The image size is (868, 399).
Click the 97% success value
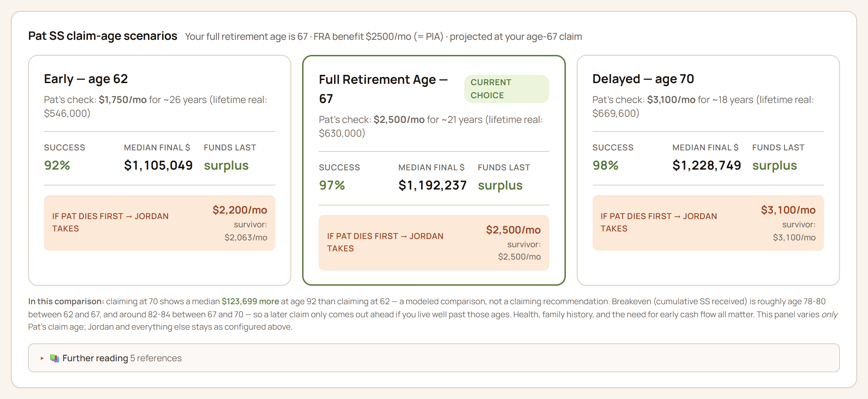click(x=332, y=185)
